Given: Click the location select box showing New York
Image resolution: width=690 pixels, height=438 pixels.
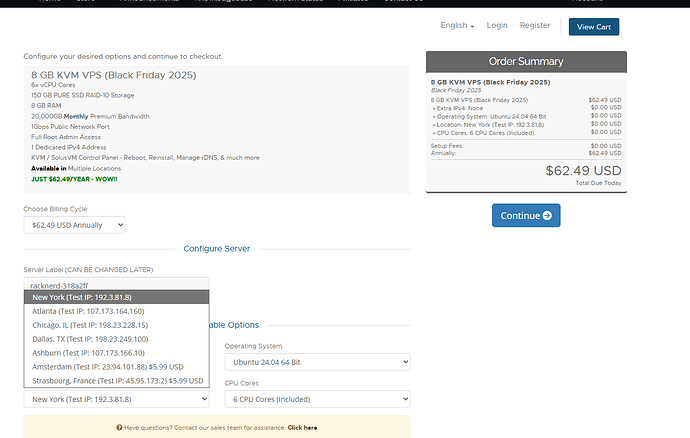Looking at the screenshot, I should [116, 399].
